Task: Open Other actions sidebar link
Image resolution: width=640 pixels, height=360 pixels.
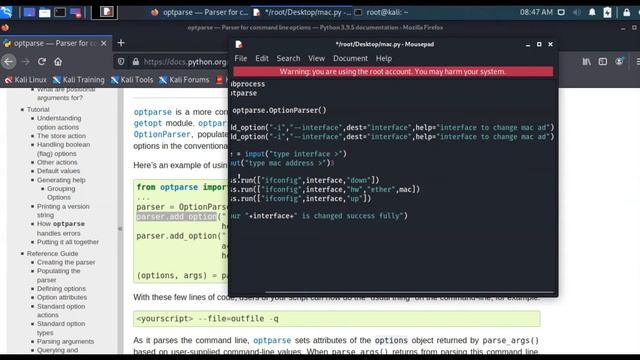Action: point(57,162)
